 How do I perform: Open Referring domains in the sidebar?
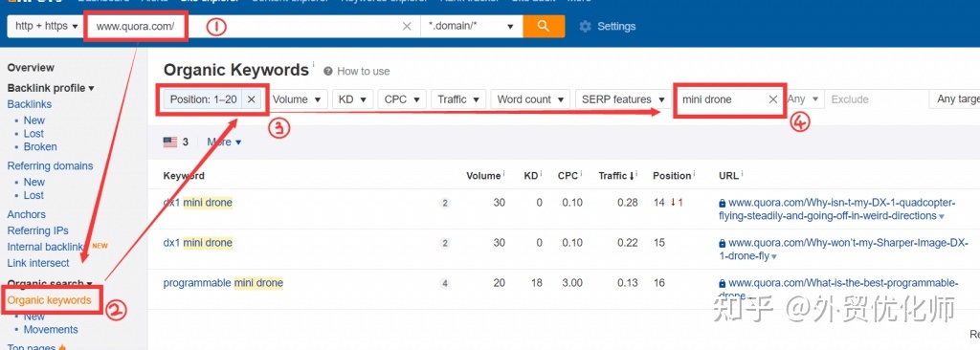point(50,165)
